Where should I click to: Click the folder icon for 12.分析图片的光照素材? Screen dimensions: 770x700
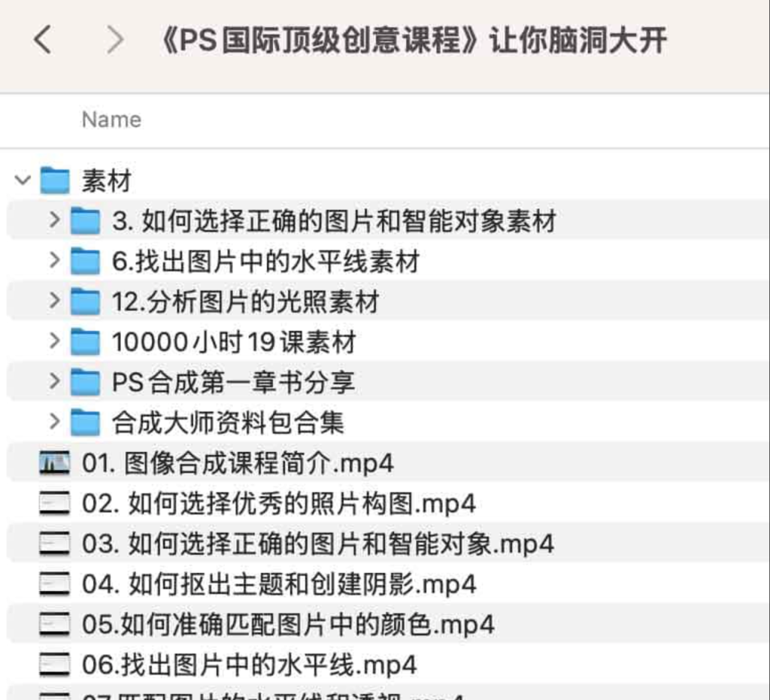point(86,302)
